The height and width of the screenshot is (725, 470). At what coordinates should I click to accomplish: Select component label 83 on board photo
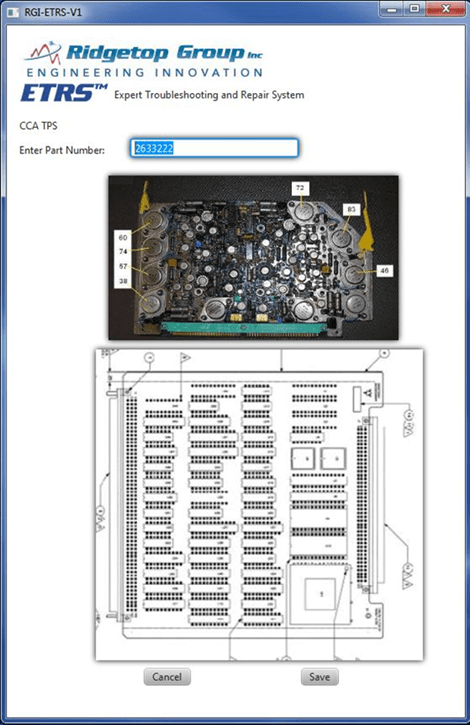coord(351,209)
